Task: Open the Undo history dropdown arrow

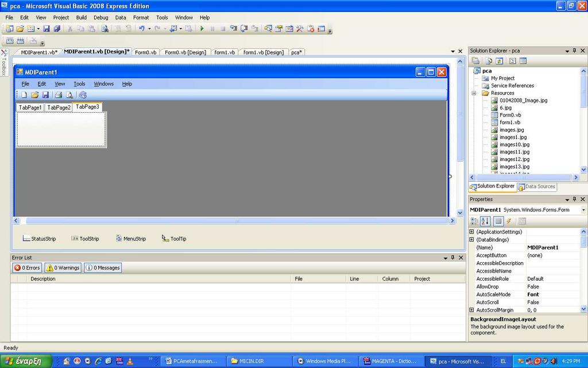Action: click(149, 29)
